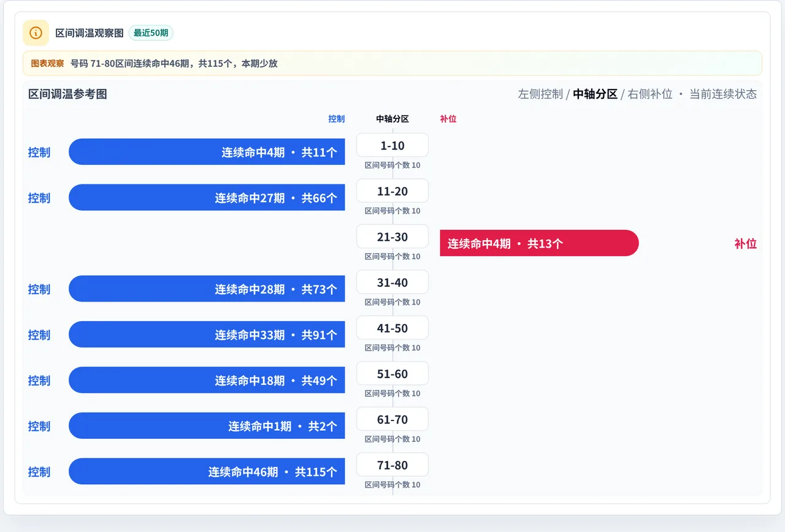Select the 1-10 range box
This screenshot has width=785, height=532.
pyautogui.click(x=392, y=145)
